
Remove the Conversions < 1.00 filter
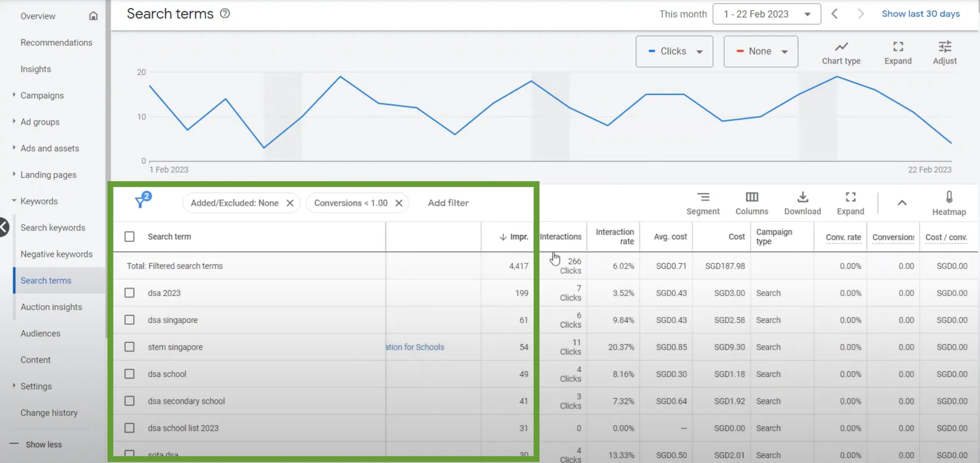click(x=399, y=203)
